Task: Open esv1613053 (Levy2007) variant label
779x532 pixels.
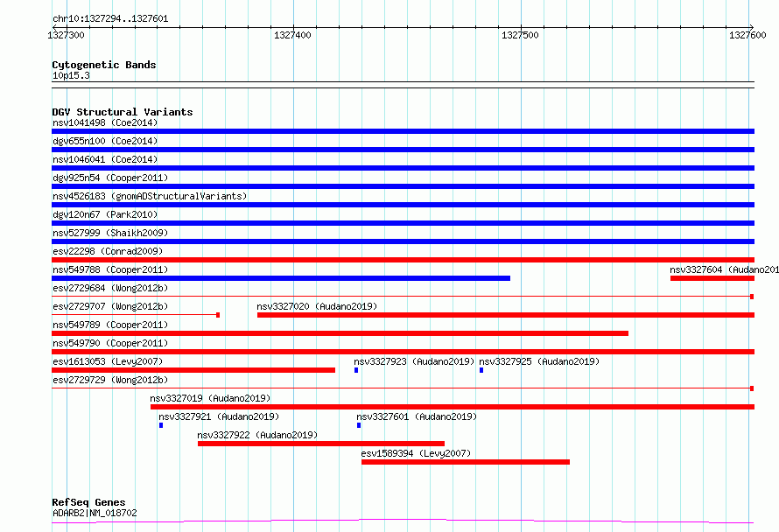Action: [108, 361]
